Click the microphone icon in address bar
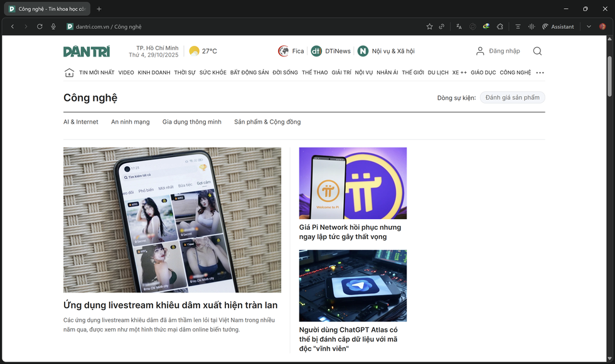615x364 pixels. click(x=53, y=26)
